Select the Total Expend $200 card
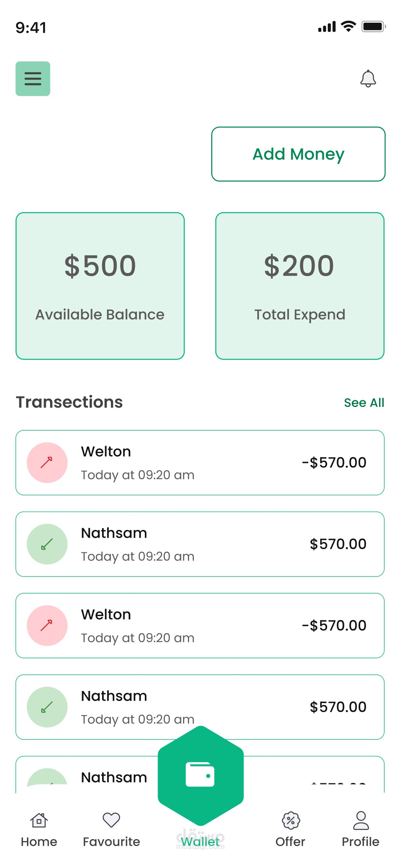This screenshot has height=868, width=401. [300, 286]
